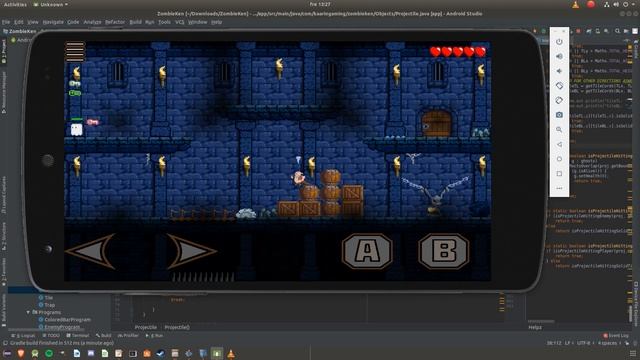Click LF line separator in status bar
The image size is (640, 360).
568,343
